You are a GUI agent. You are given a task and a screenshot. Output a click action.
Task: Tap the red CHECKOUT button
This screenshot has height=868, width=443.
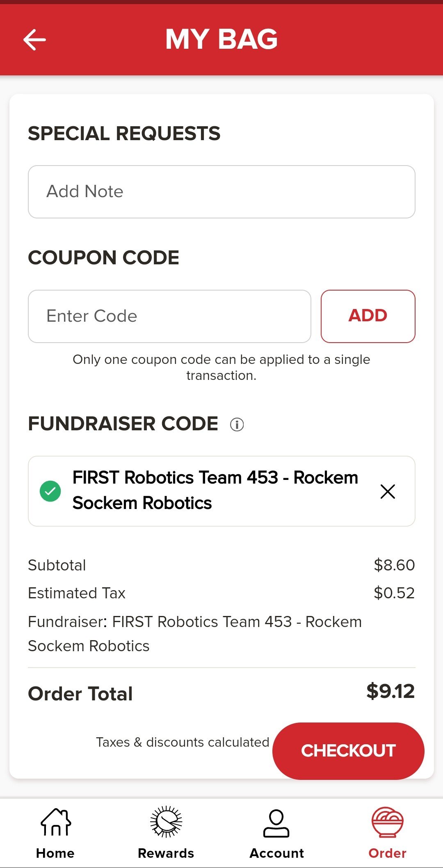pyautogui.click(x=348, y=751)
